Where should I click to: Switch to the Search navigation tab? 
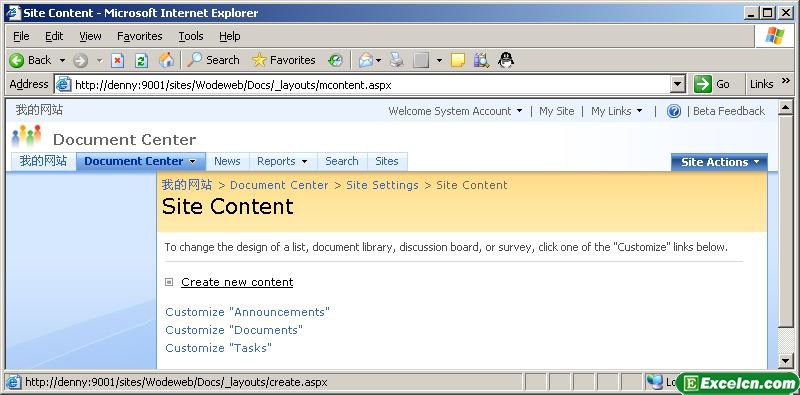[342, 161]
